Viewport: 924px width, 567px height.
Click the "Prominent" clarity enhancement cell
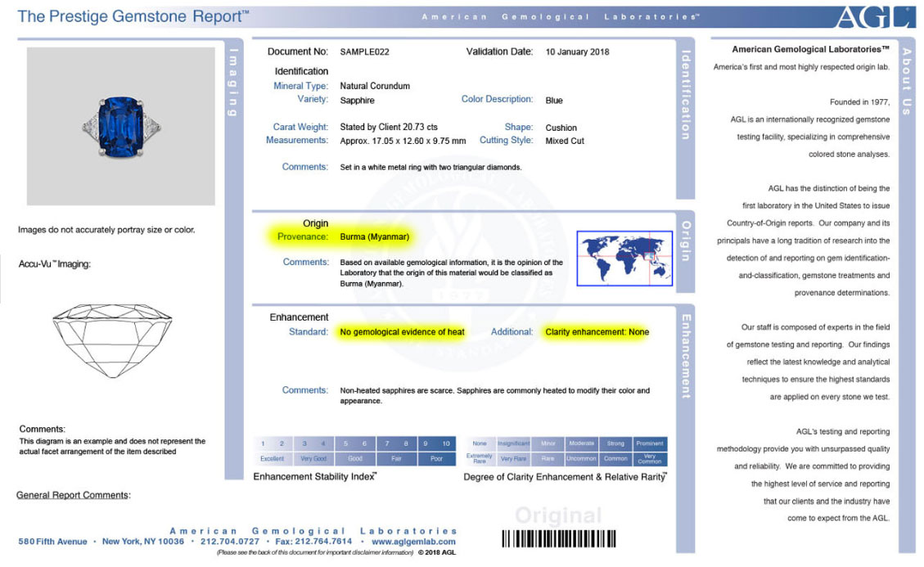[x=650, y=443]
